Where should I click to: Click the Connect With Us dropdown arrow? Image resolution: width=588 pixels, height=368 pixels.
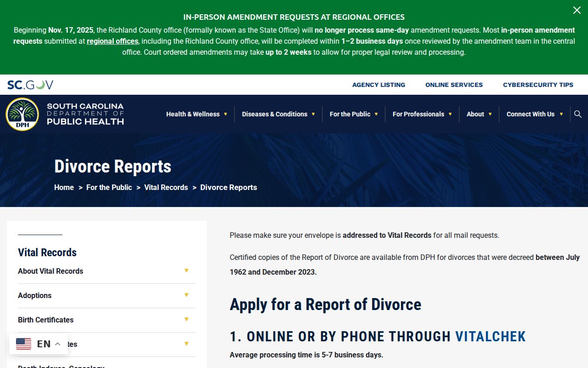click(561, 114)
